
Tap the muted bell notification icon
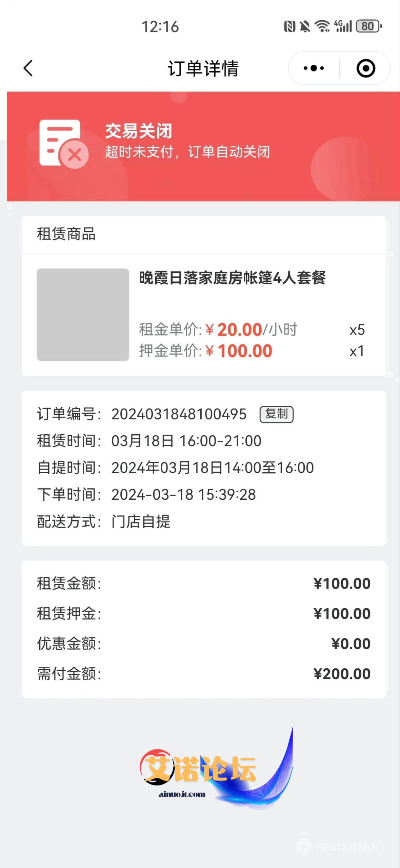pyautogui.click(x=305, y=26)
